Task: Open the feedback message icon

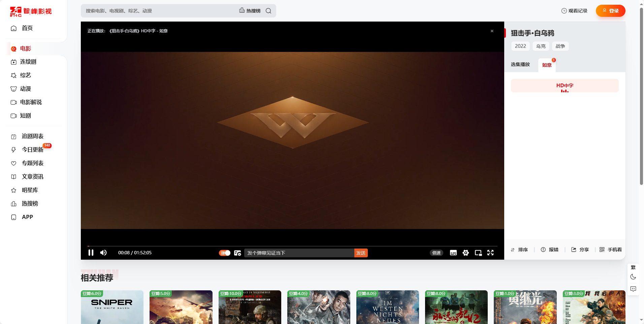Action: click(633, 289)
